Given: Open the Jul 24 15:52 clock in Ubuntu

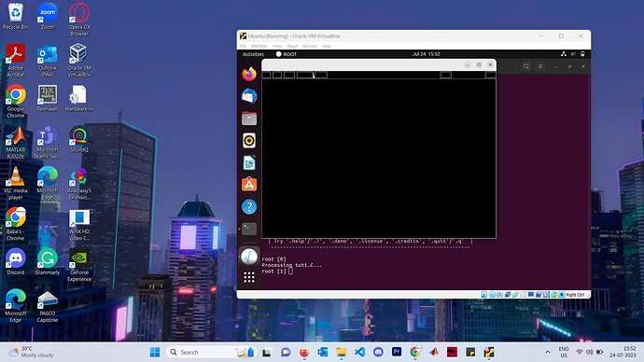Looking at the screenshot, I should (x=426, y=54).
